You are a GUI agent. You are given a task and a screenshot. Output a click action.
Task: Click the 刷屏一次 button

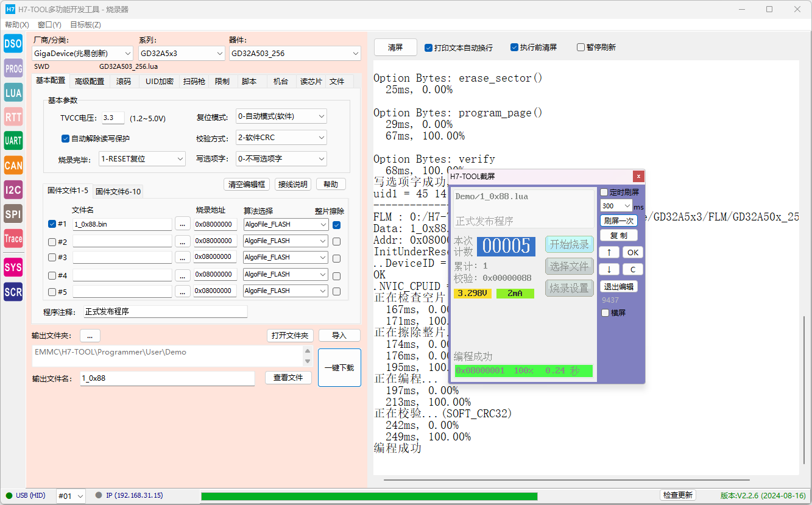618,221
